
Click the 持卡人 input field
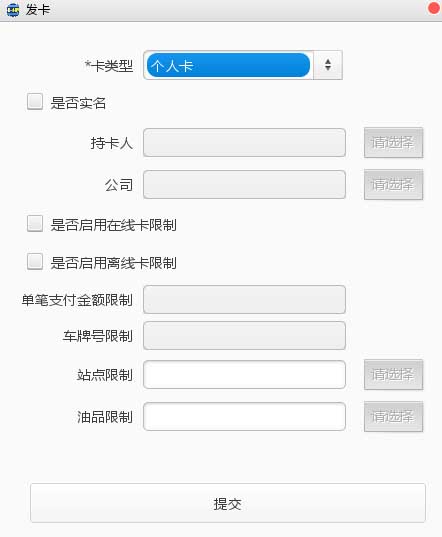click(x=244, y=142)
